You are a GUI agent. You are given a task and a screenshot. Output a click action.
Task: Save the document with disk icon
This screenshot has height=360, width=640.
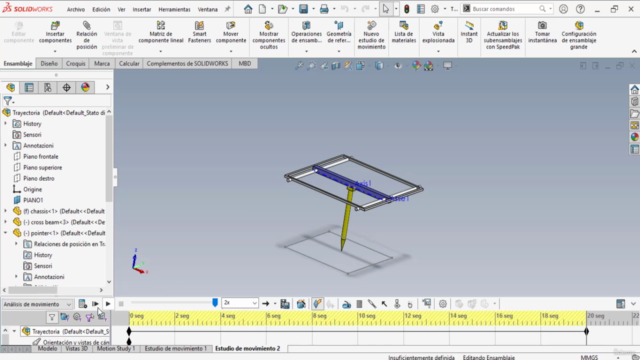click(303, 9)
